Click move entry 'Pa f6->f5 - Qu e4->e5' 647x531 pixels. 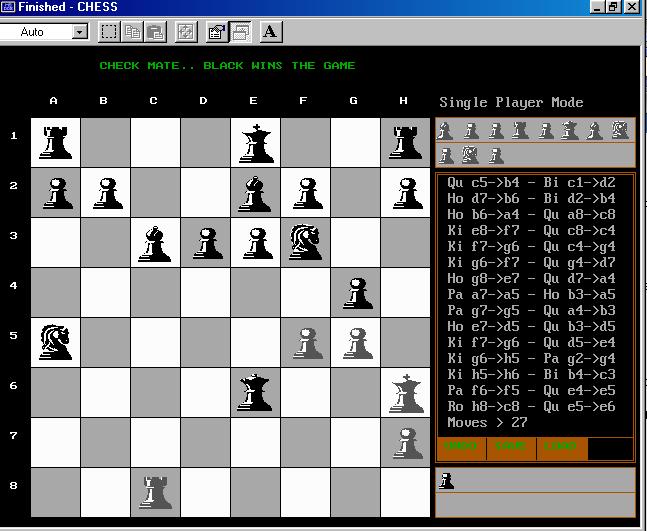point(531,390)
